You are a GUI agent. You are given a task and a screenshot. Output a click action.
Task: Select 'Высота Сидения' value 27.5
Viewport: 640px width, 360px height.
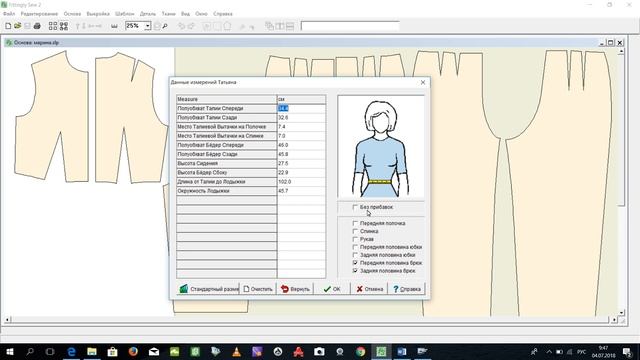coord(301,163)
